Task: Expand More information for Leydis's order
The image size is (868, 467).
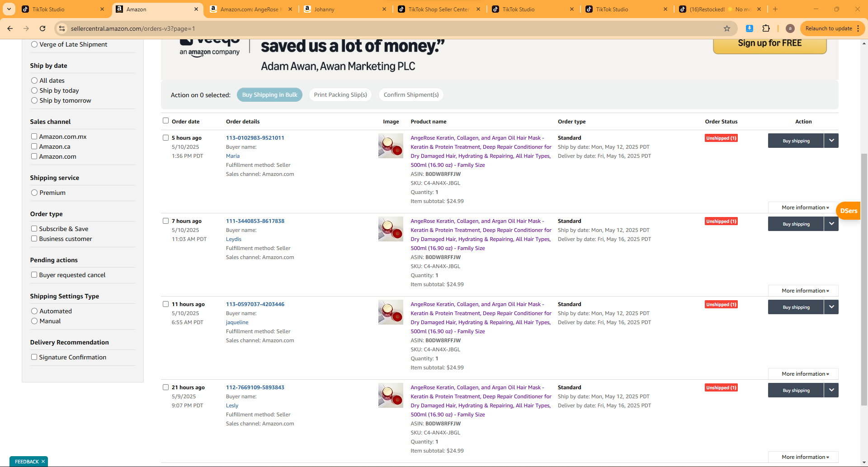Action: click(x=803, y=291)
